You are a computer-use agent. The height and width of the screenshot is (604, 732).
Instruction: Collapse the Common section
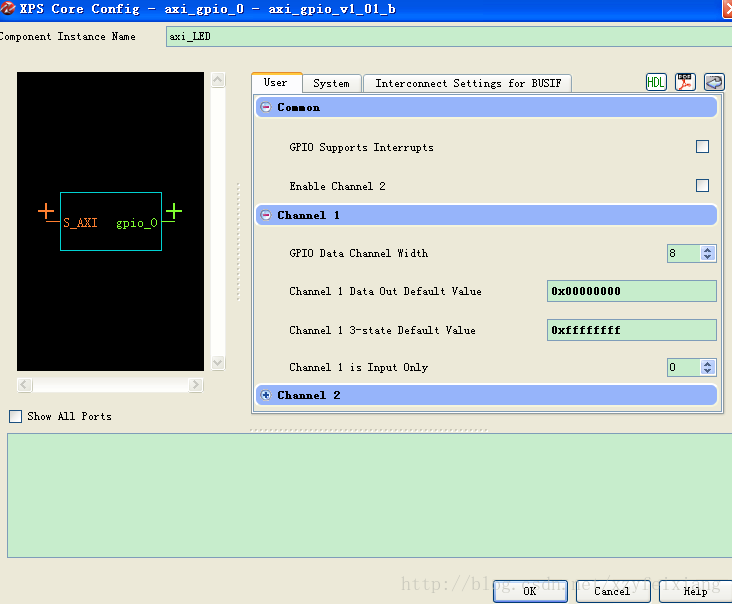(x=266, y=107)
